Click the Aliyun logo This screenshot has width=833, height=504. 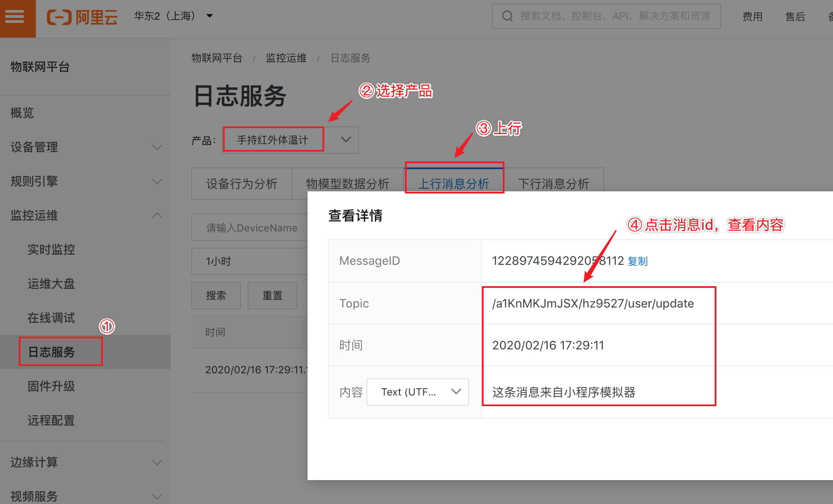click(x=82, y=17)
